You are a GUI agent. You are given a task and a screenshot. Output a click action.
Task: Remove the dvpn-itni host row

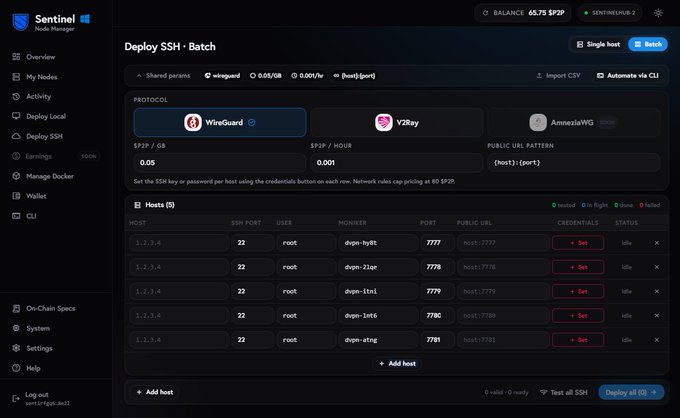tap(657, 291)
